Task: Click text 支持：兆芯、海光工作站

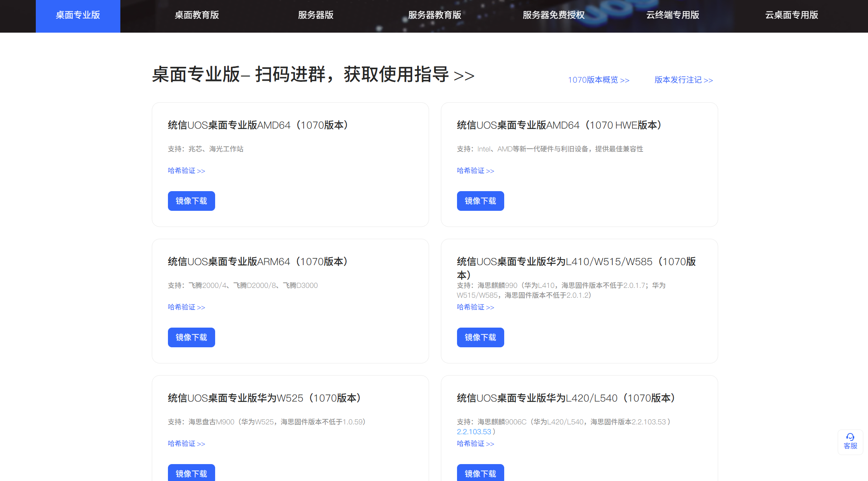Action: pos(206,149)
